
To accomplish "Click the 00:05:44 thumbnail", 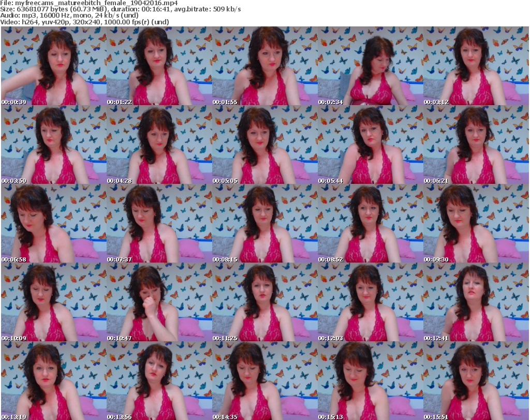I will coord(371,144).
